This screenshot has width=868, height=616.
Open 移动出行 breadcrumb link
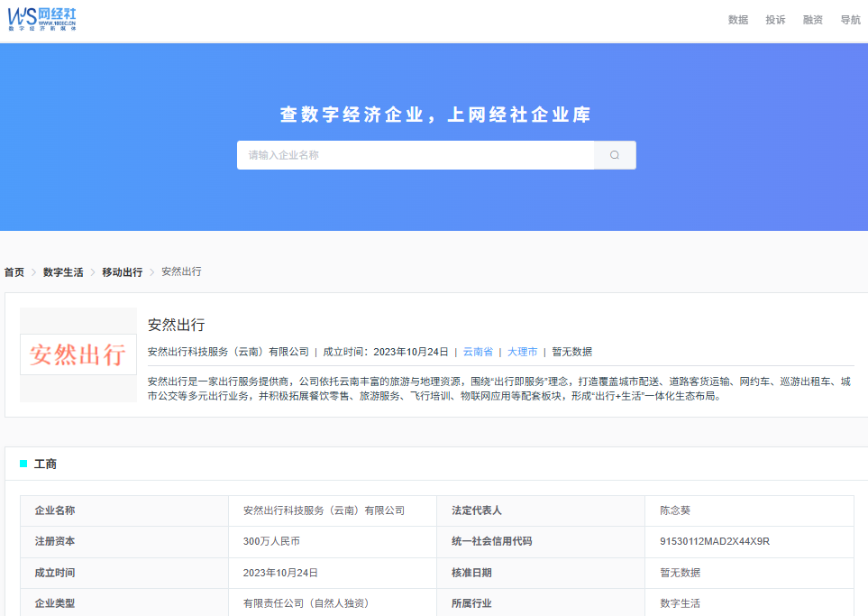tap(123, 272)
